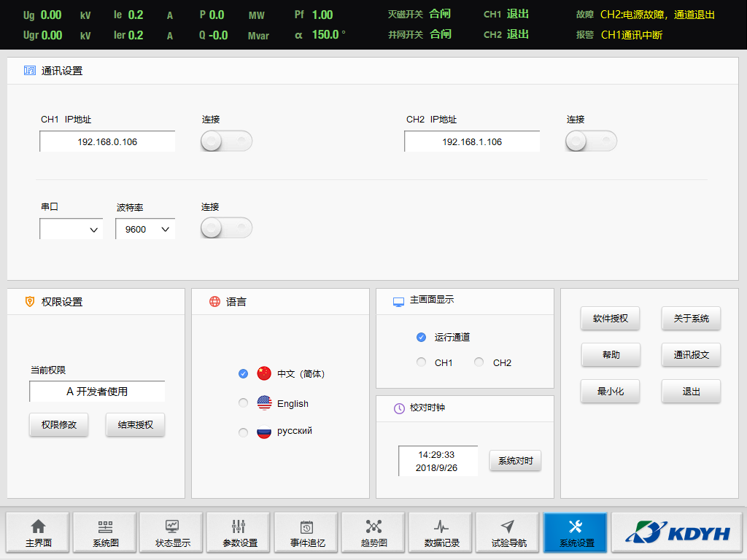Click the 权限修改 button
Viewport: 747px width, 560px height.
59,425
